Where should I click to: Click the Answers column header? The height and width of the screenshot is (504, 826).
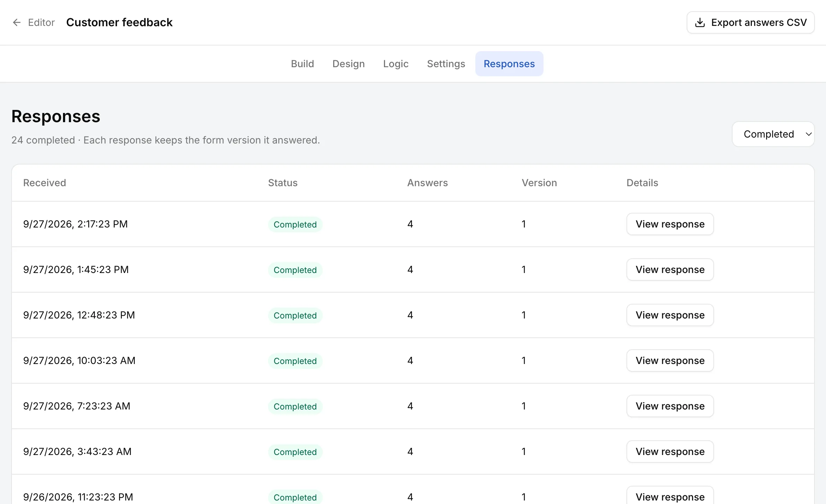click(427, 183)
